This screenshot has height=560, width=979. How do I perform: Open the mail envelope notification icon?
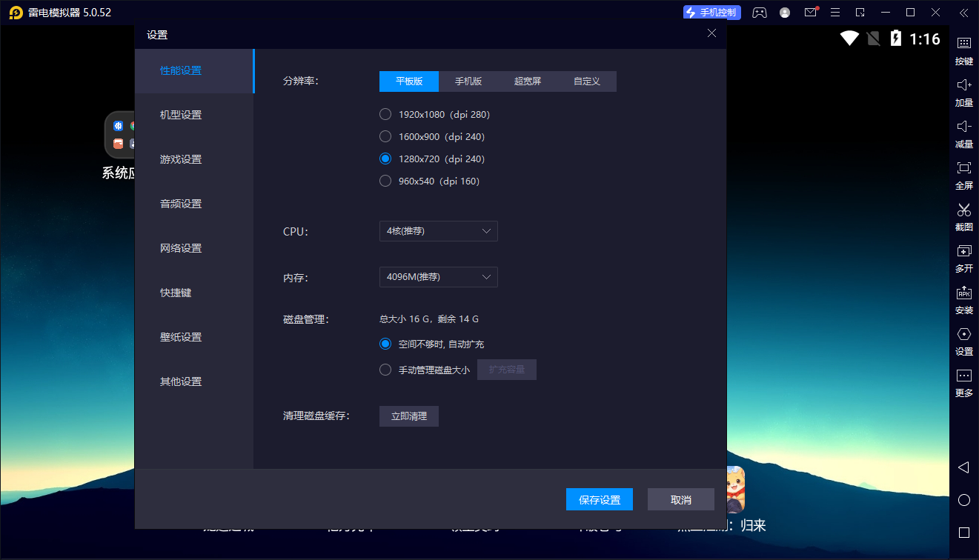pos(811,12)
